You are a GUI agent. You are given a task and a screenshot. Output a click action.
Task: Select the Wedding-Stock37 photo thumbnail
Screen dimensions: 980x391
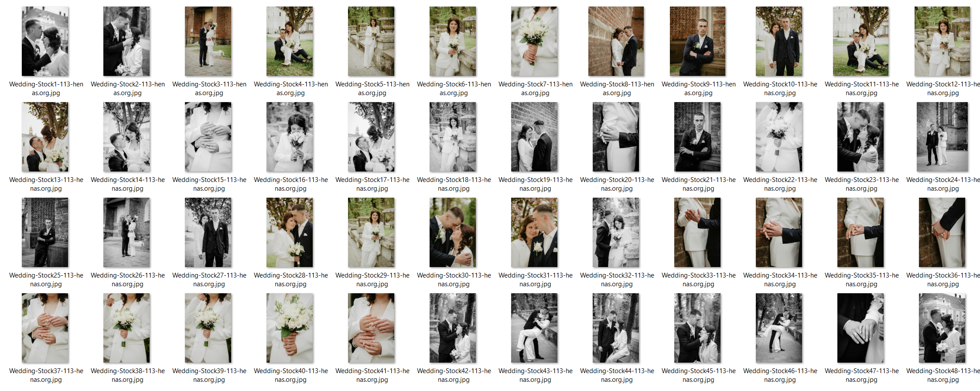(45, 328)
